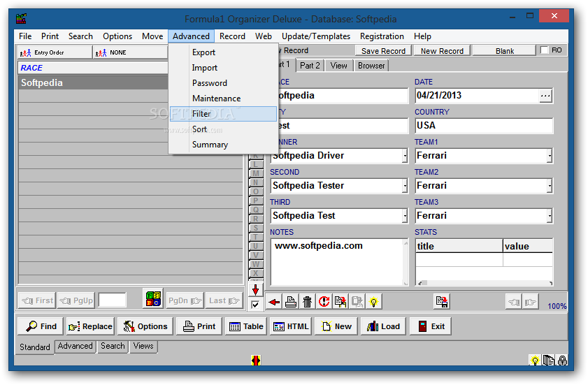Viewport: 588px width, 385px height.
Task: Click the Table button
Action: pos(246,326)
